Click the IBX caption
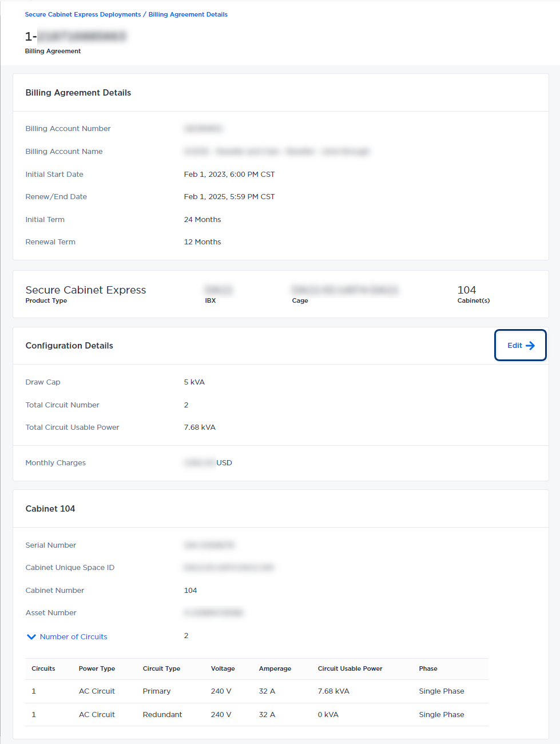Screen dimensions: 560x744 tap(211, 301)
